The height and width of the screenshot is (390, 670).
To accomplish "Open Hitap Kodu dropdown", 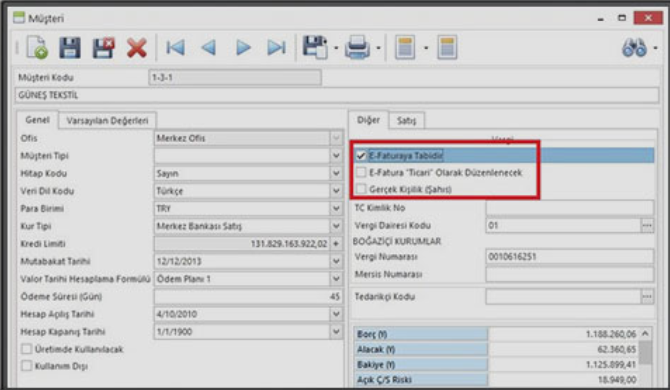I will tap(336, 173).
